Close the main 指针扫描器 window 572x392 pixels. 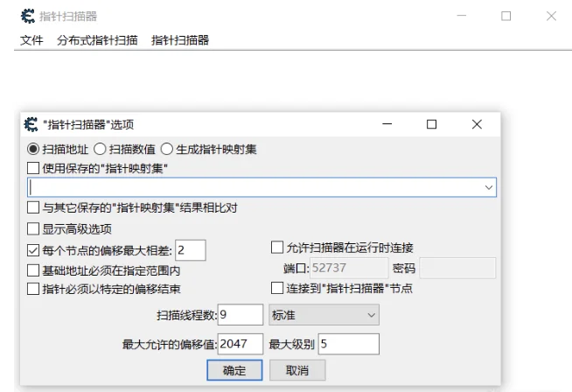(x=551, y=16)
